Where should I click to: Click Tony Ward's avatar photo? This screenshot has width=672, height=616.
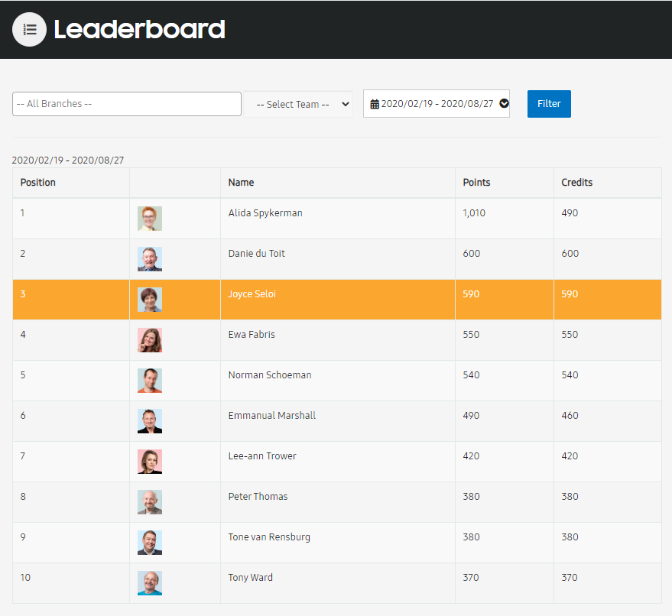[150, 583]
